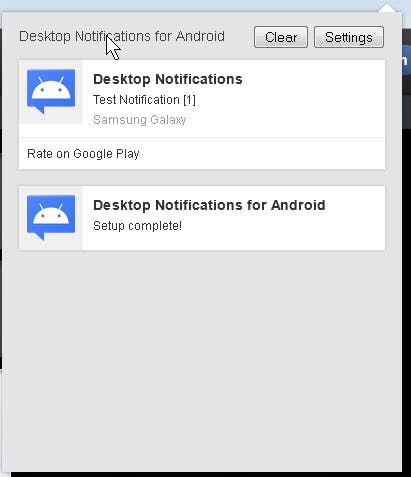This screenshot has width=411, height=477.
Task: Click the Android icon beside Test Notification
Action: point(51,92)
